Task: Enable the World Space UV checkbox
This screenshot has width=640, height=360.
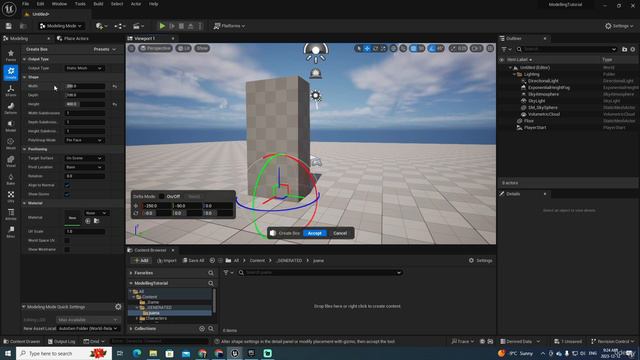Action: (x=67, y=240)
